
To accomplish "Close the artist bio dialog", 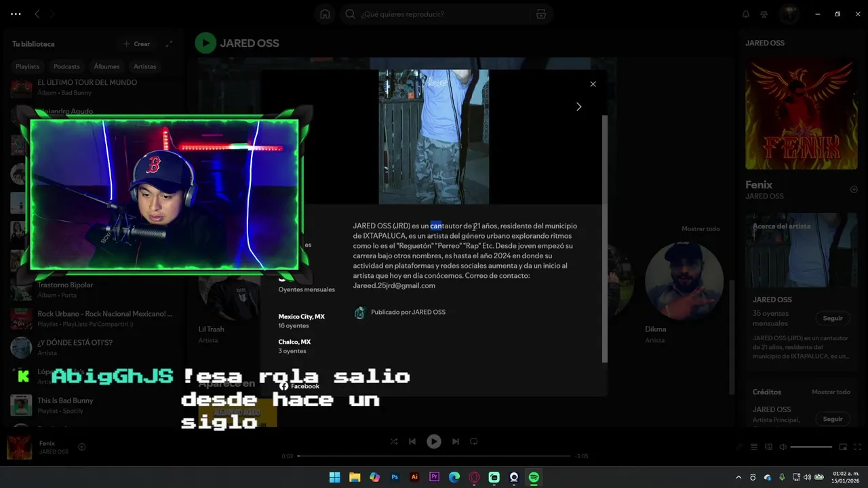I will coord(593,84).
